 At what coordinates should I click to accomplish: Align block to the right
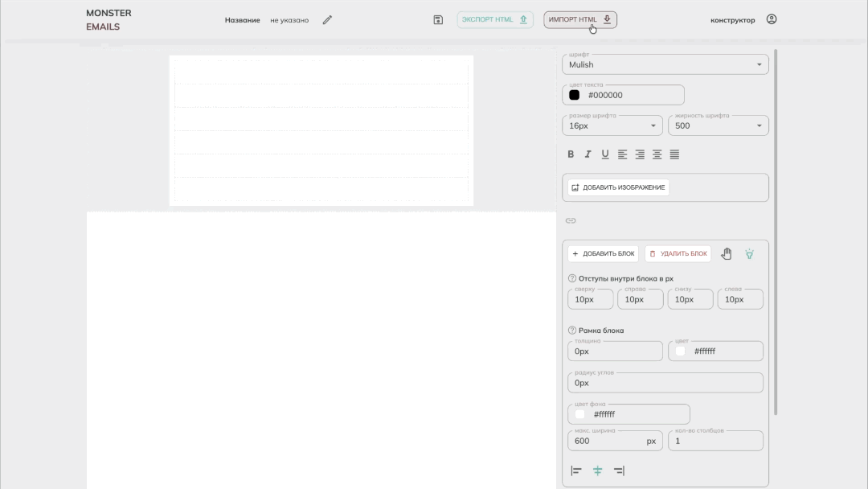pos(619,471)
